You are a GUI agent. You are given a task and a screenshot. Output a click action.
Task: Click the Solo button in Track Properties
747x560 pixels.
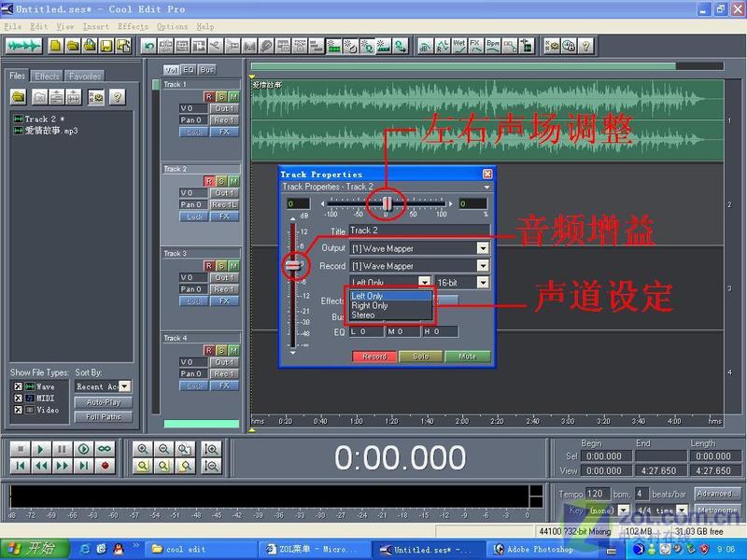[421, 357]
